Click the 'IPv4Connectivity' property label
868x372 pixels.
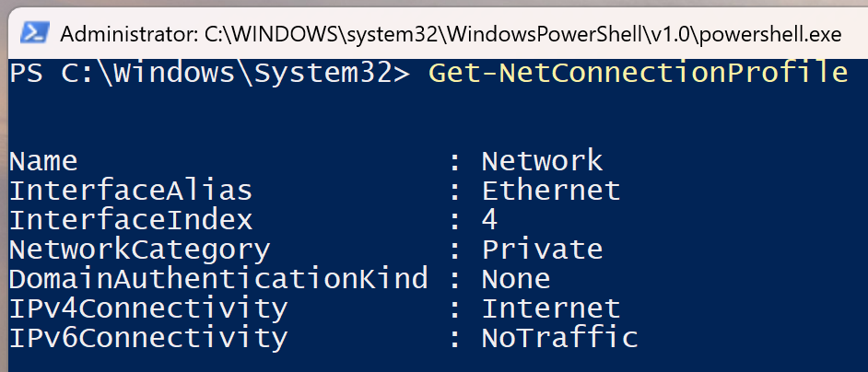pos(148,308)
